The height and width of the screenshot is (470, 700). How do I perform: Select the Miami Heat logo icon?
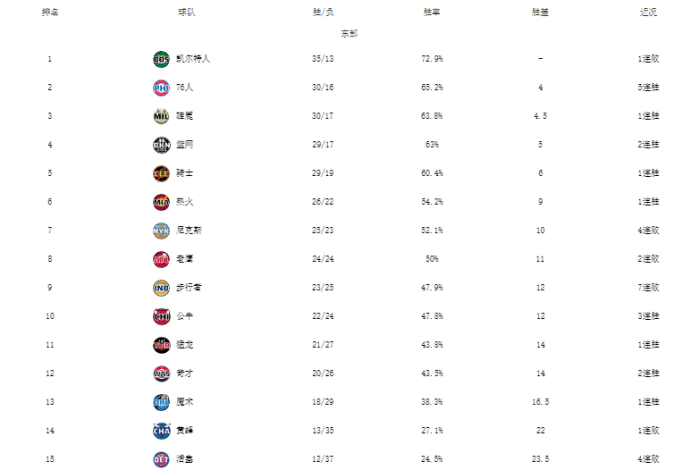coord(162,202)
